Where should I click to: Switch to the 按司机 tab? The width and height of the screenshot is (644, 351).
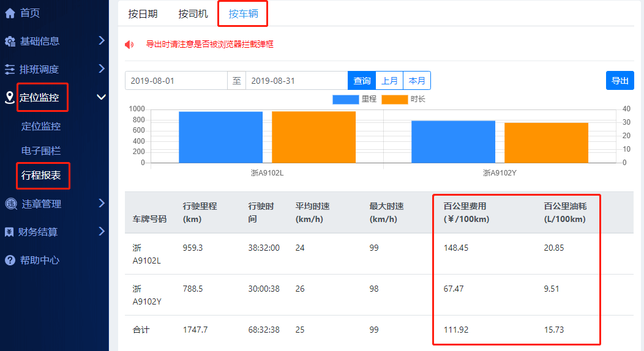[193, 13]
